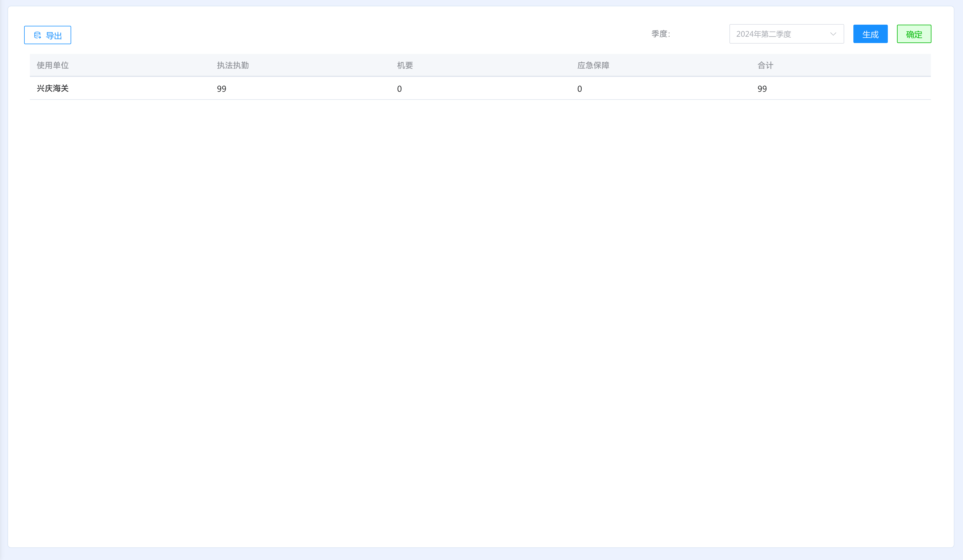Click the 合计 column header
Viewport: 963px width, 560px height.
(x=765, y=65)
